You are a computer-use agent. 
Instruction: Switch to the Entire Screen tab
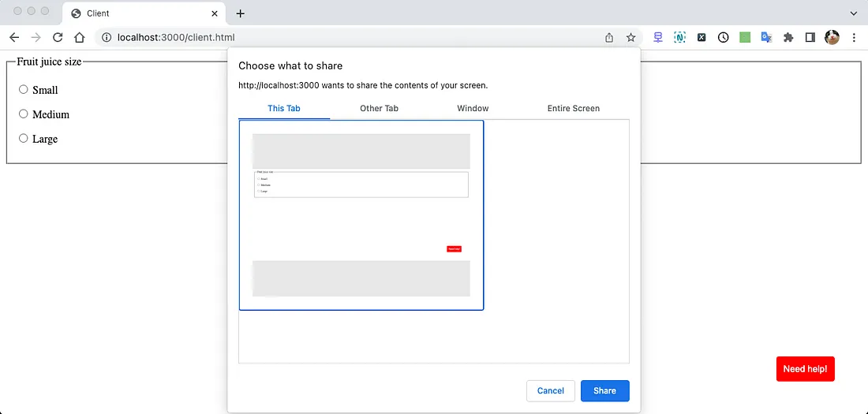[573, 108]
